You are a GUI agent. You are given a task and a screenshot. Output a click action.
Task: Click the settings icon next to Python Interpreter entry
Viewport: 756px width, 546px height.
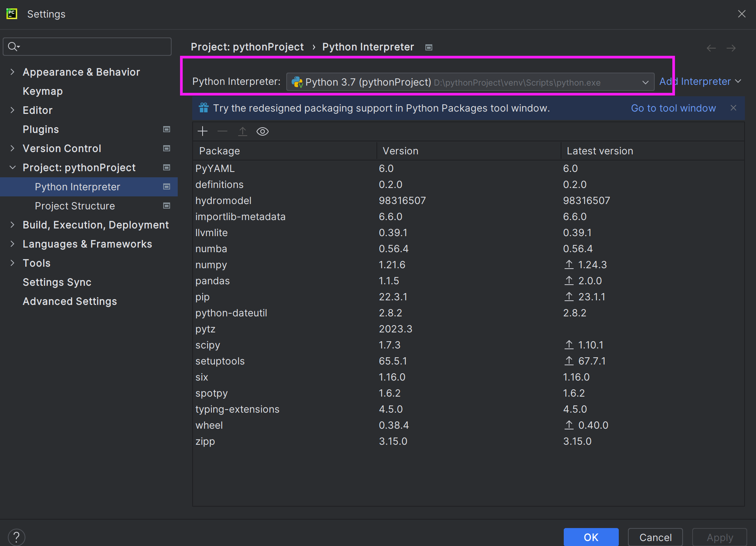167,187
